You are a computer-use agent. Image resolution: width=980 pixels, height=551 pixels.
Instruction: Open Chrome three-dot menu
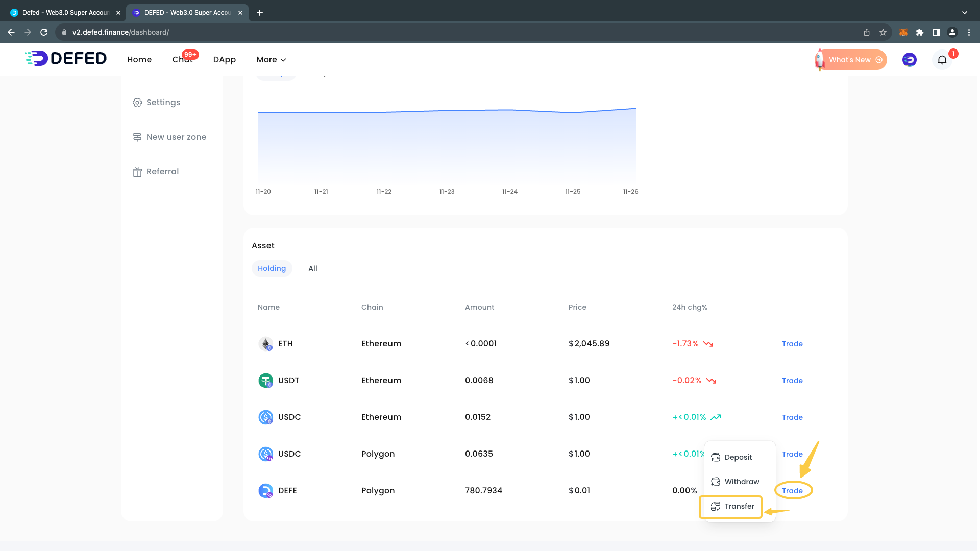coord(969,32)
